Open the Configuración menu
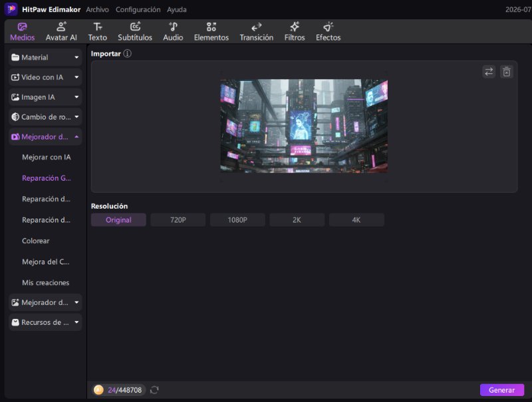The width and height of the screenshot is (532, 402). (138, 9)
